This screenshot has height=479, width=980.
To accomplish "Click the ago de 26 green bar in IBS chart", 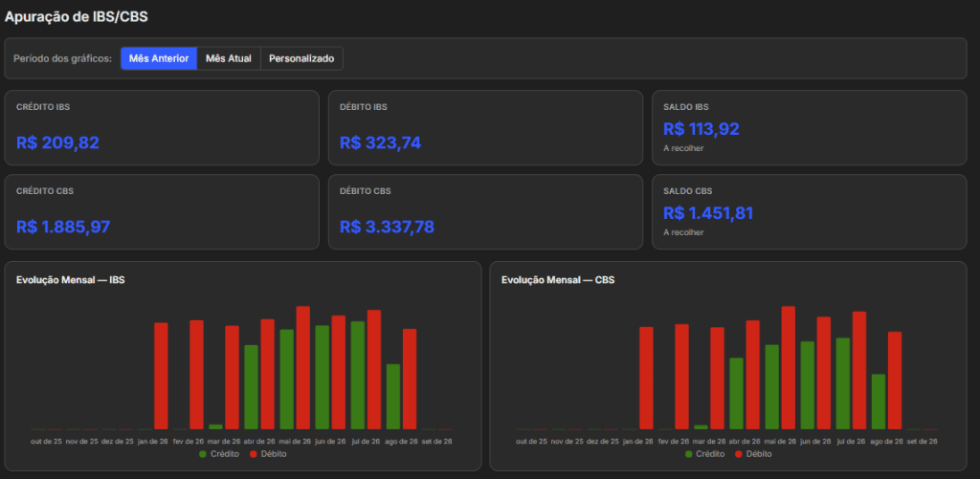I will 393,397.
